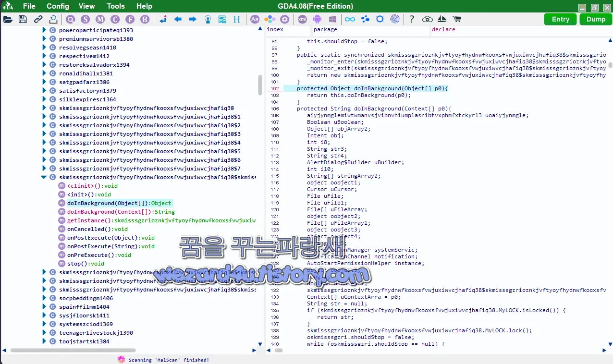Click the code pane horizontal scrollbar
This screenshot has width=613, height=364.
pos(278,351)
